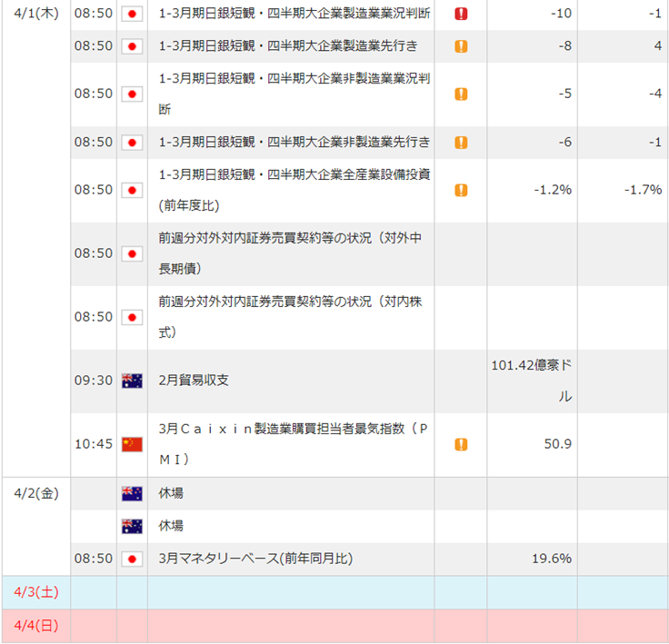Select the 4/3(土) date cell
This screenshot has width=669, height=644.
pyautogui.click(x=36, y=592)
